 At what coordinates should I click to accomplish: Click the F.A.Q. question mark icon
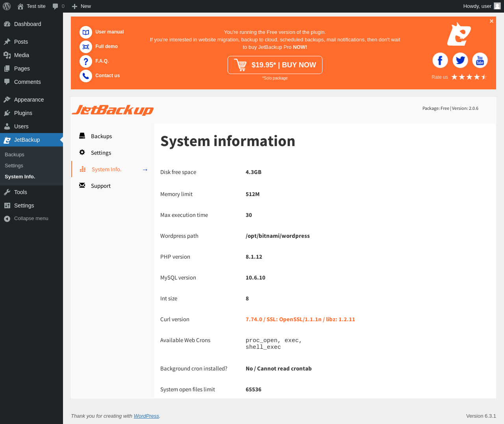point(86,61)
